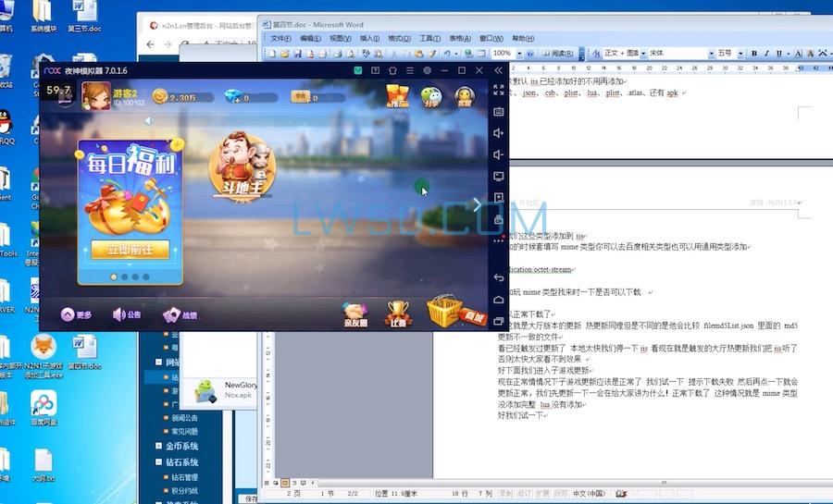Toggle Italic in Word toolbar
The height and width of the screenshot is (504, 833).
point(766,54)
